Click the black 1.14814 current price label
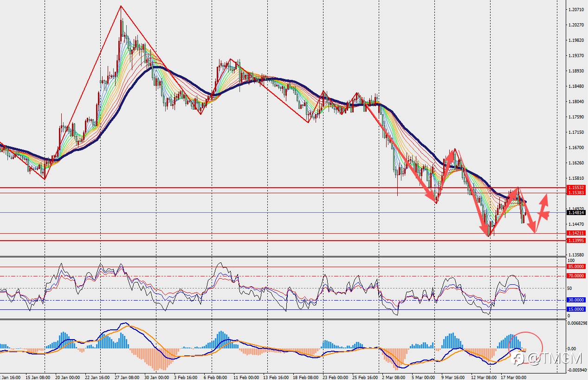The width and height of the screenshot is (588, 380). 576,212
